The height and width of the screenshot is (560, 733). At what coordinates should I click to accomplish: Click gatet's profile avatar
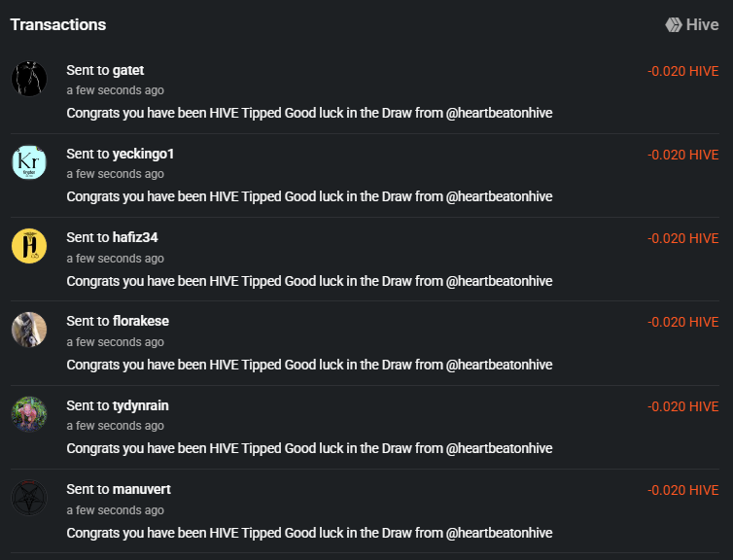tap(29, 79)
